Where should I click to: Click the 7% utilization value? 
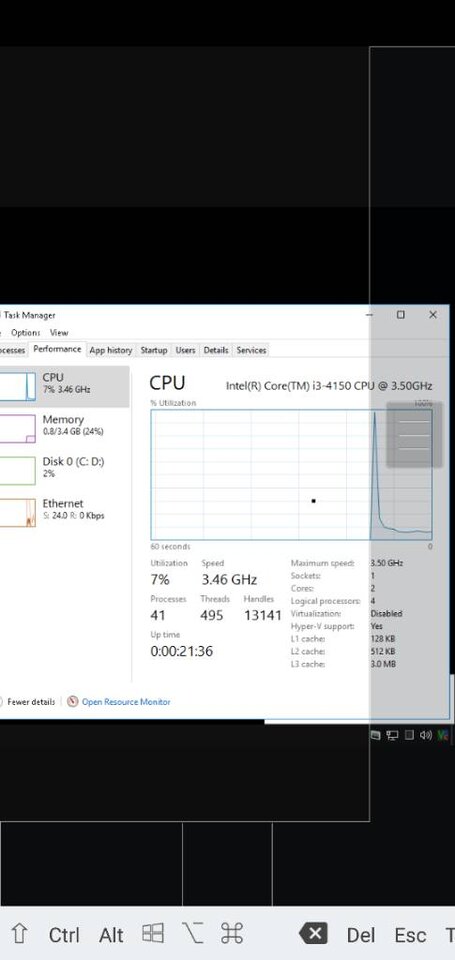160,579
